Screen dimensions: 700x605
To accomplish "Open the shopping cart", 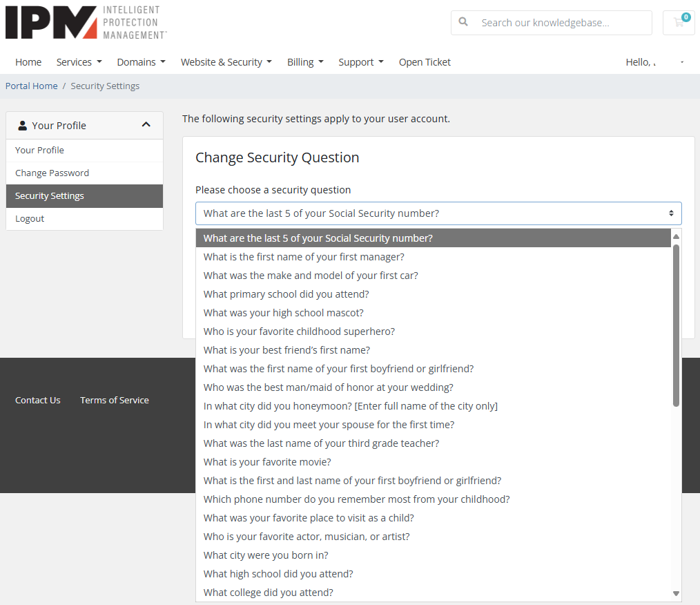I will pyautogui.click(x=679, y=22).
